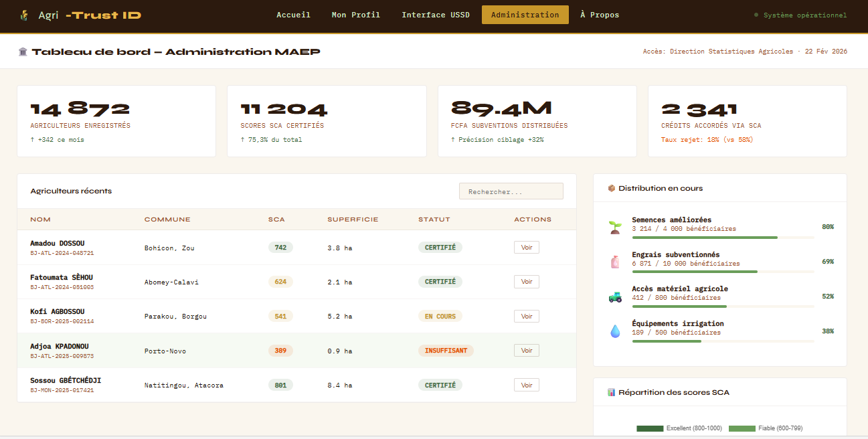This screenshot has width=868, height=439.
Task: Click the box icon next to Distribution en cours
Action: [x=611, y=188]
